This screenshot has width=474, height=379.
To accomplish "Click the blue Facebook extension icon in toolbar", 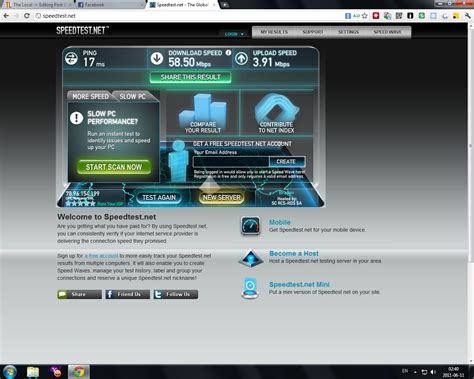I will coord(348,16).
